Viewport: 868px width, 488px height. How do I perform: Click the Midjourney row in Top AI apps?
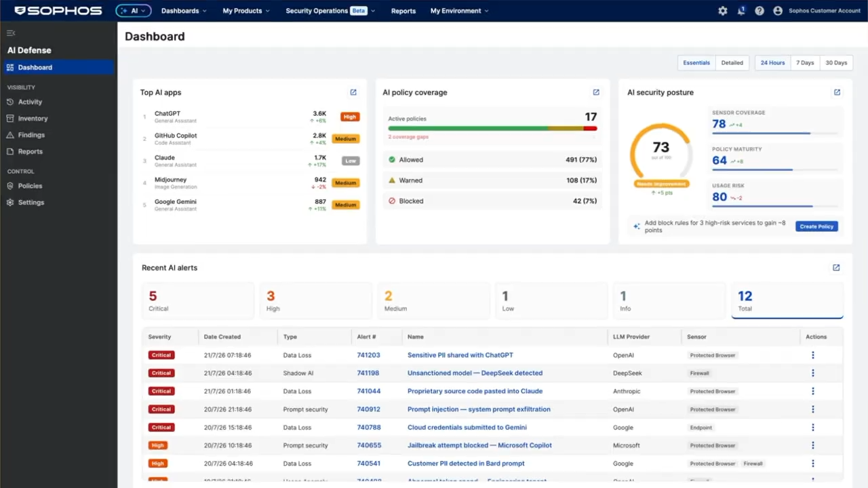(250, 183)
